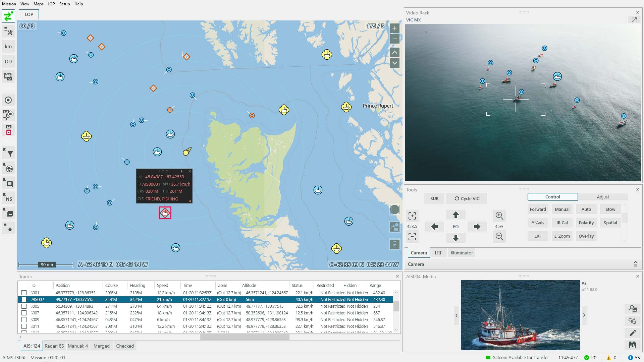Expand the Video Rack to fullscreen

click(634, 20)
